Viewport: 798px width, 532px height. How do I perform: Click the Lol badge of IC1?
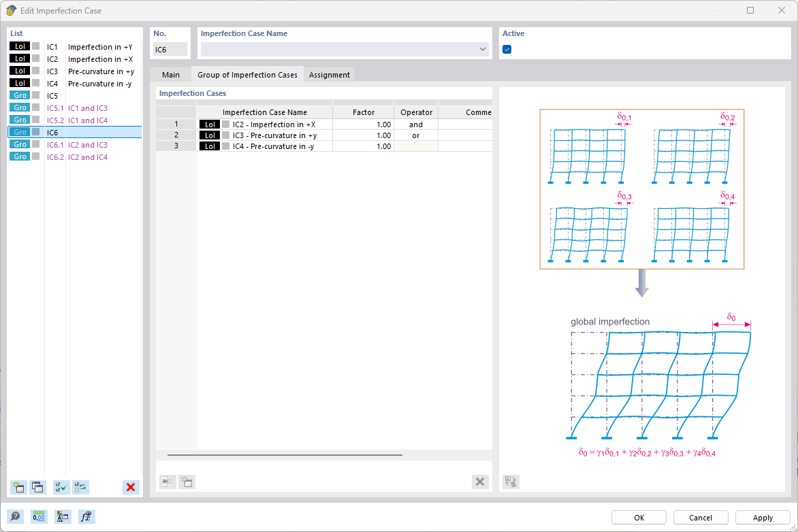tap(20, 46)
